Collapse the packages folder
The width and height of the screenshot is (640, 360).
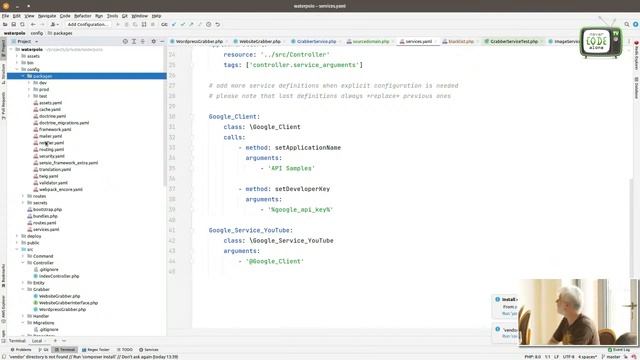pos(23,76)
